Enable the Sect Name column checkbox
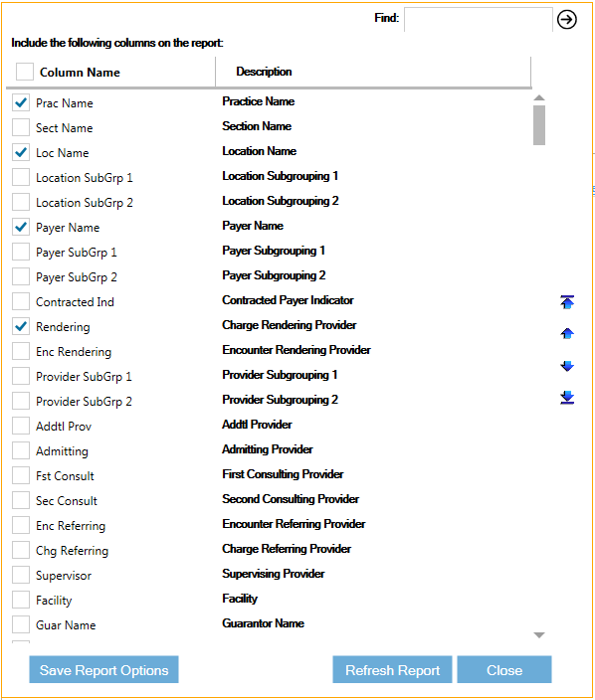The width and height of the screenshot is (595, 700). click(x=21, y=127)
